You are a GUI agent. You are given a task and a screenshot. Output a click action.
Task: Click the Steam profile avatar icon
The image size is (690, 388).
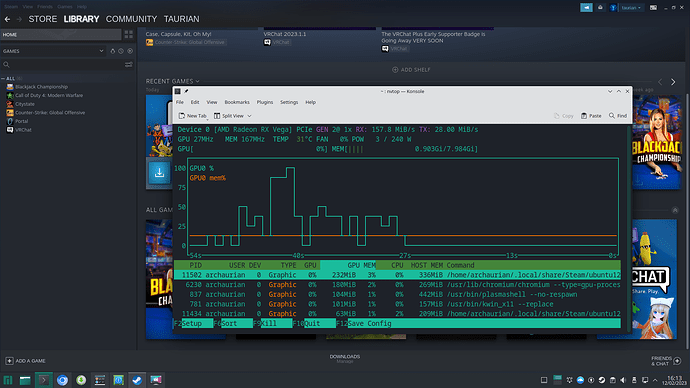[613, 7]
